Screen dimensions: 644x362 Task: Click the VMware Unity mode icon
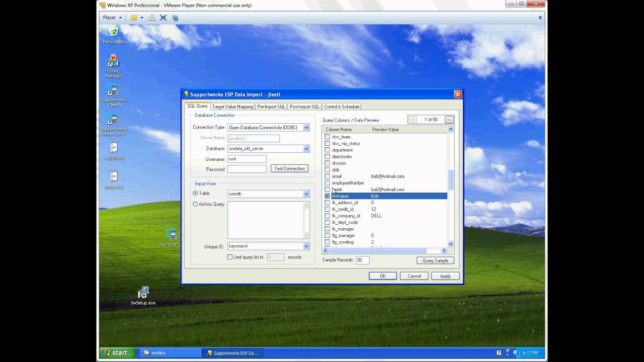tap(175, 18)
